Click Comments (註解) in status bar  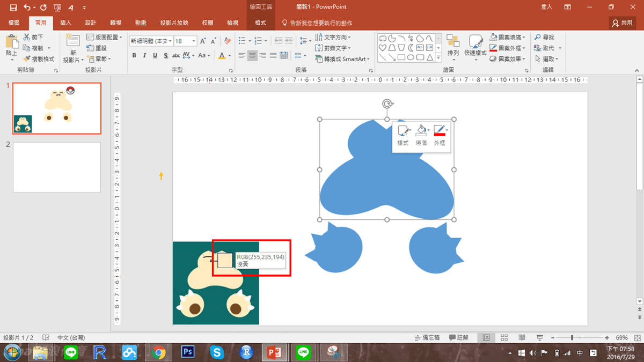click(x=459, y=338)
